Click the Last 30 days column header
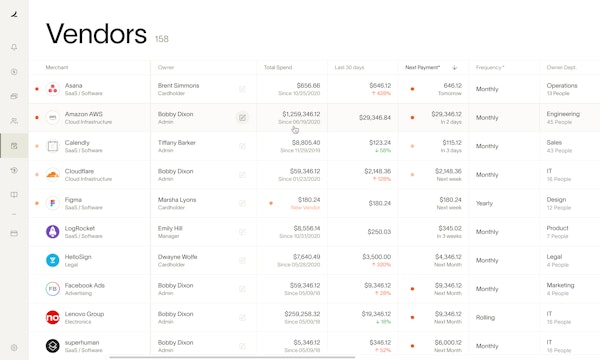This screenshot has height=360, width=600. point(349,67)
